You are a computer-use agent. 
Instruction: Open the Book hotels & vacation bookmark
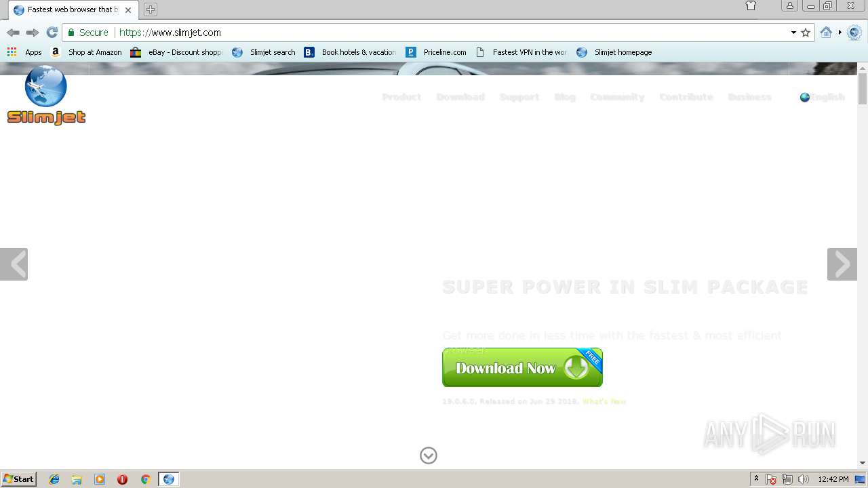351,52
